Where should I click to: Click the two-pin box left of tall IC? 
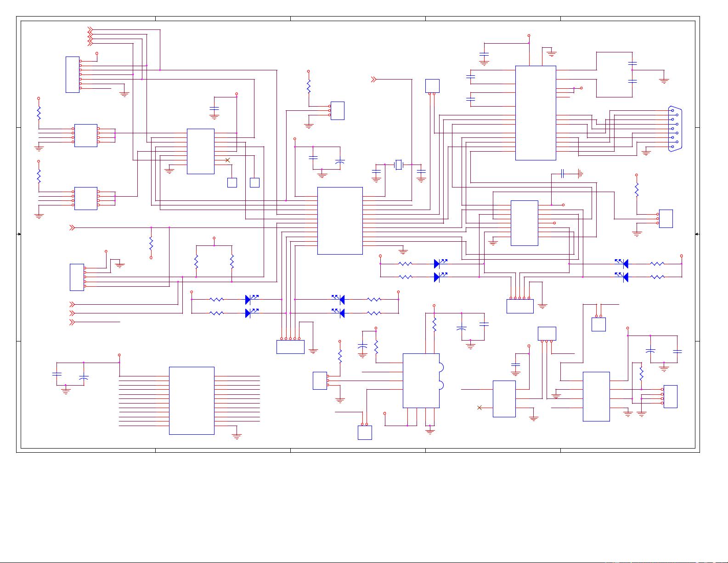click(x=432, y=85)
